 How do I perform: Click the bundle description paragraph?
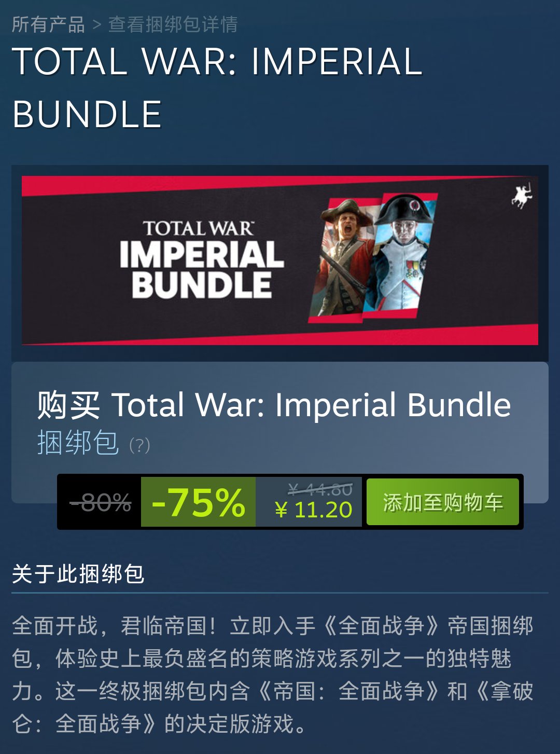(x=273, y=675)
